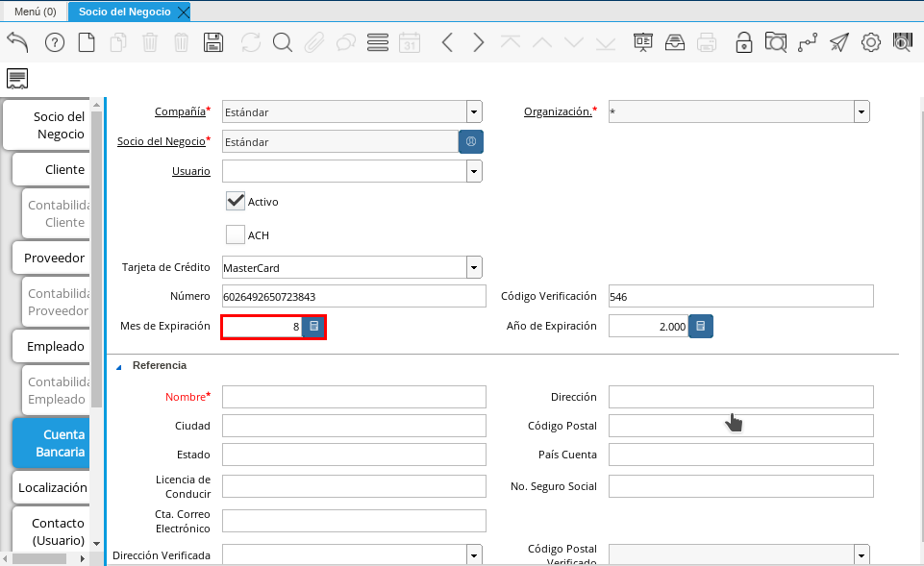This screenshot has height=566, width=924.
Task: Open the Organización dropdown
Action: [862, 111]
